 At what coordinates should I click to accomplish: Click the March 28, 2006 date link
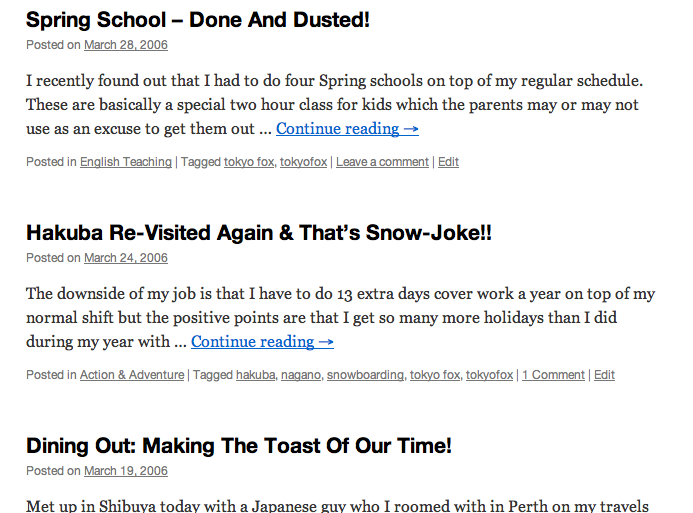[x=126, y=45]
